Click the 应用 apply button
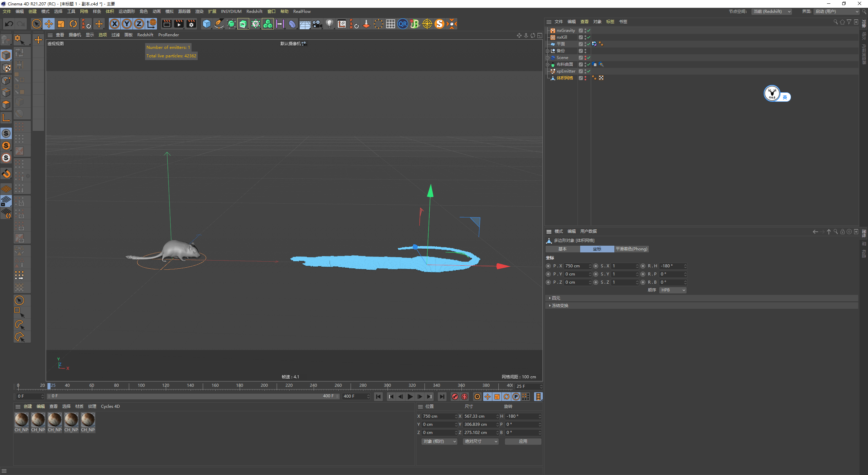The height and width of the screenshot is (475, 868). pos(523,441)
